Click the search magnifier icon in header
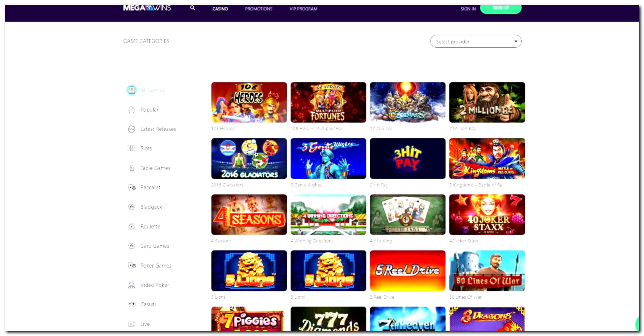The image size is (644, 336). (x=193, y=8)
